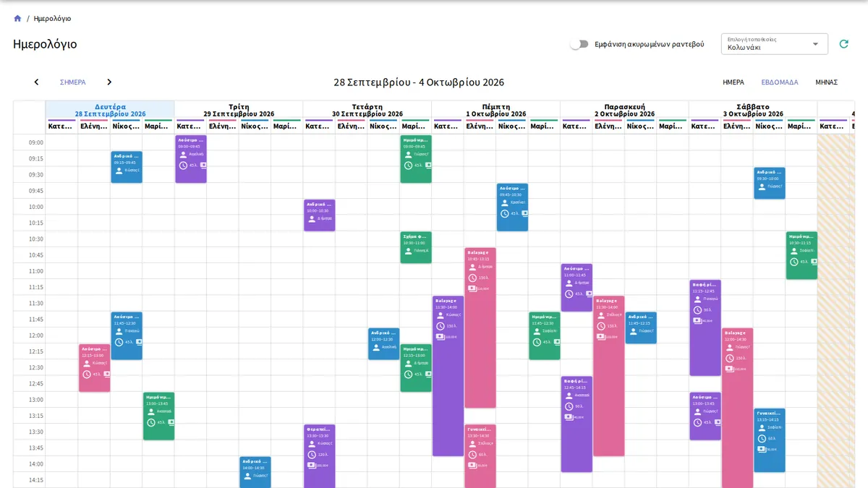Open Σάββατο 11:15-12:45 purple Βαφή appointment
Screen dimensions: 868x488
pos(705,328)
